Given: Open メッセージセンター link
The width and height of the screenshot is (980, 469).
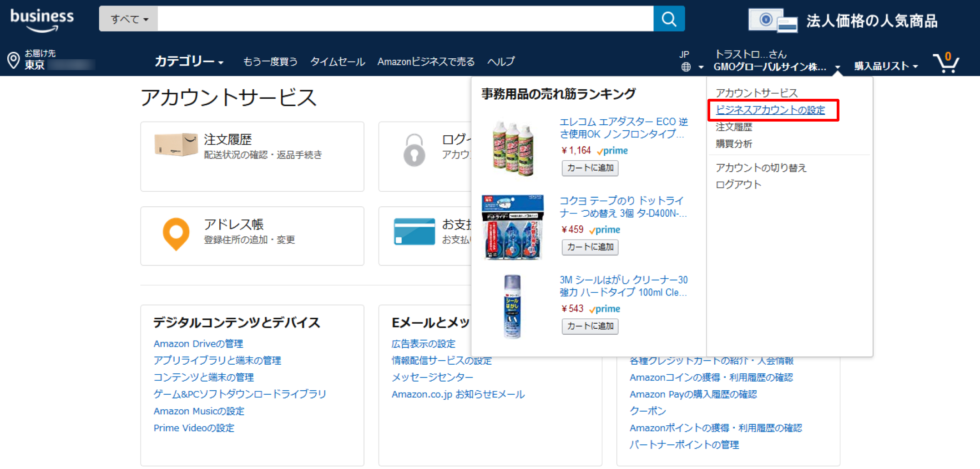Looking at the screenshot, I should [x=432, y=377].
